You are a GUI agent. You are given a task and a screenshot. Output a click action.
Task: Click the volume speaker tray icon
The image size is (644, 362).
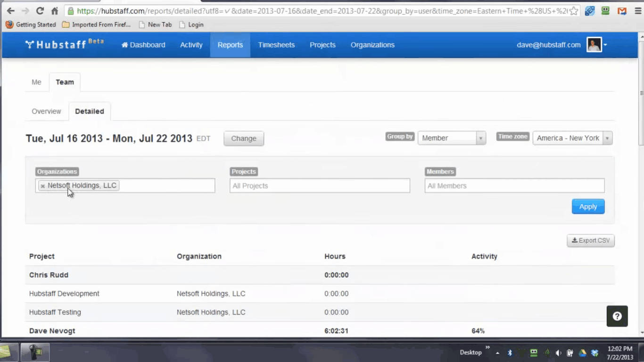coord(558,353)
